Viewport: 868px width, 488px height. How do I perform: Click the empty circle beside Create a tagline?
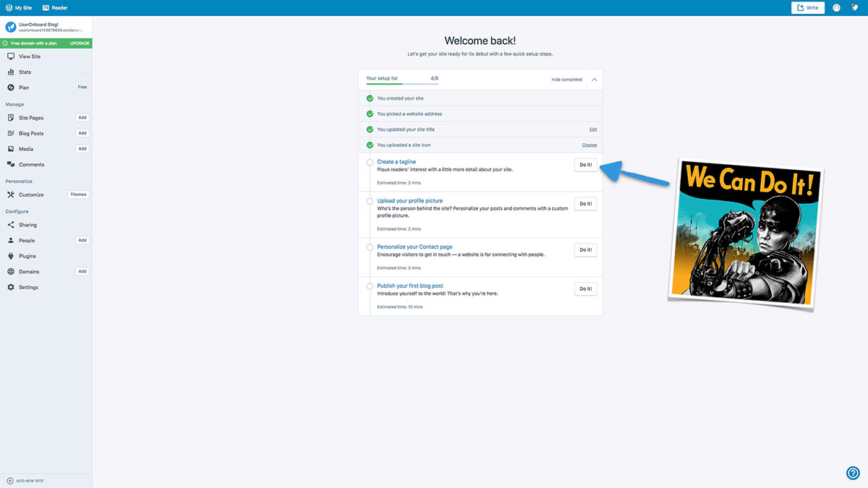[x=370, y=163]
